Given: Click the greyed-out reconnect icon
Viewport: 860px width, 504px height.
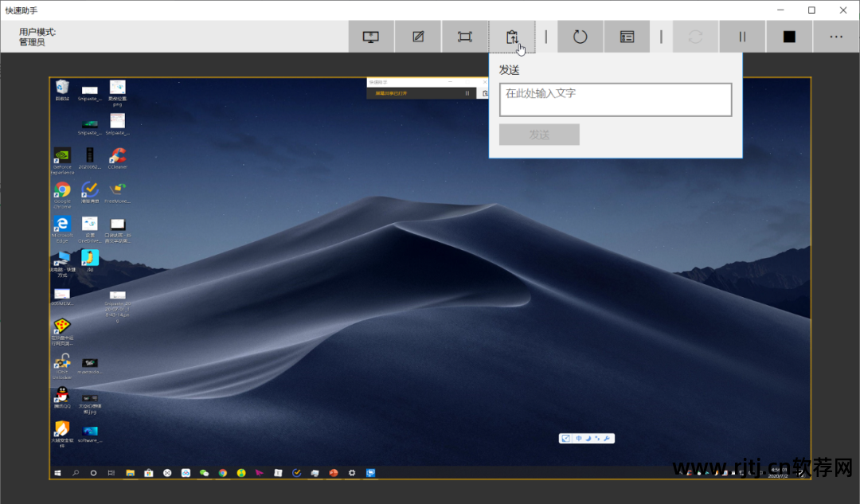Looking at the screenshot, I should pyautogui.click(x=695, y=37).
